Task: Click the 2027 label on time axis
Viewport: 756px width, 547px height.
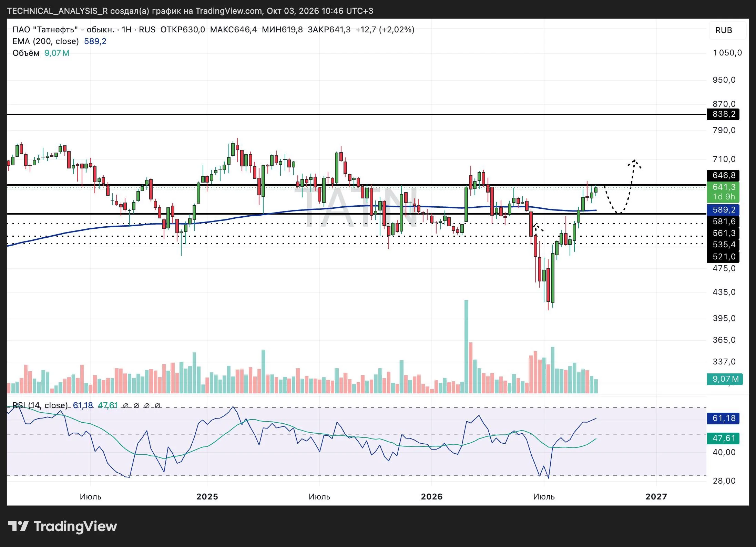Action: tap(656, 497)
